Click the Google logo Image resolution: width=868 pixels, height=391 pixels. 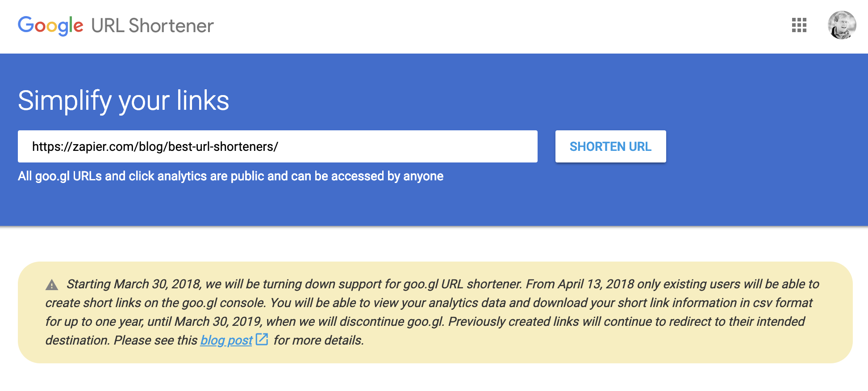click(x=50, y=25)
